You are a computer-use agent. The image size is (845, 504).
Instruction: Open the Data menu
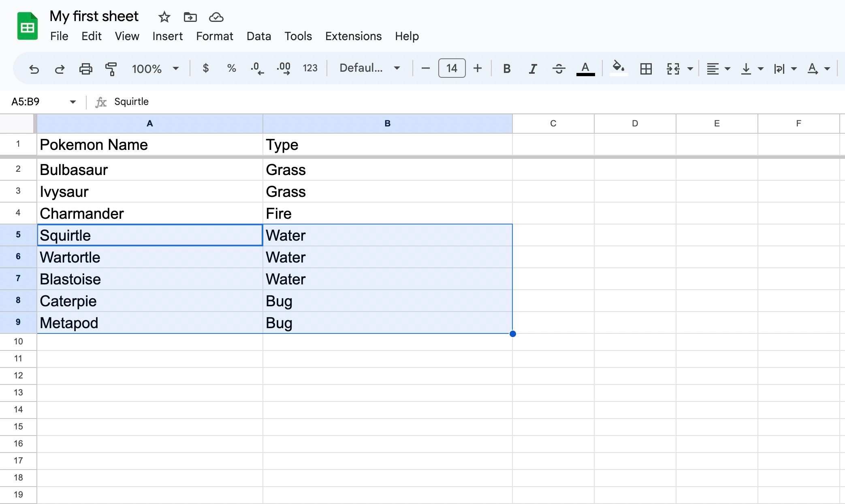pos(259,36)
